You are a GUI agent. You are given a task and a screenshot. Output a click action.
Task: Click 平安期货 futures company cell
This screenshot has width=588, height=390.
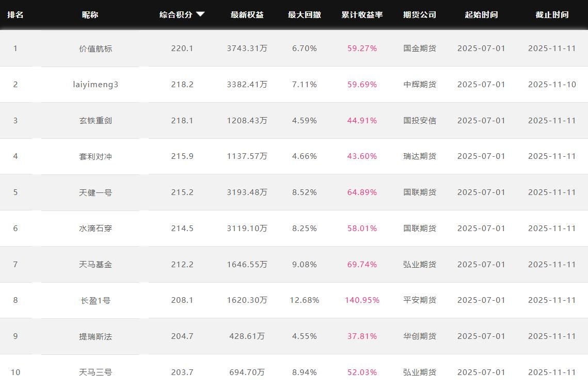419,300
